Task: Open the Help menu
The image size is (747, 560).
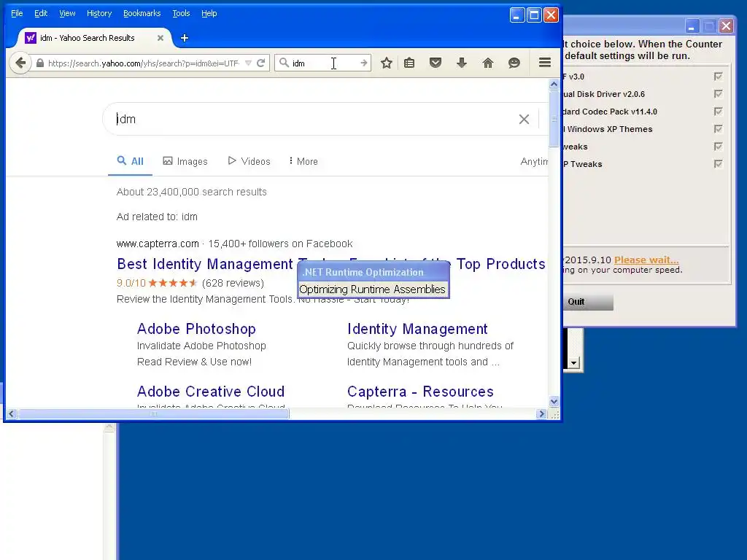Action: pos(209,13)
